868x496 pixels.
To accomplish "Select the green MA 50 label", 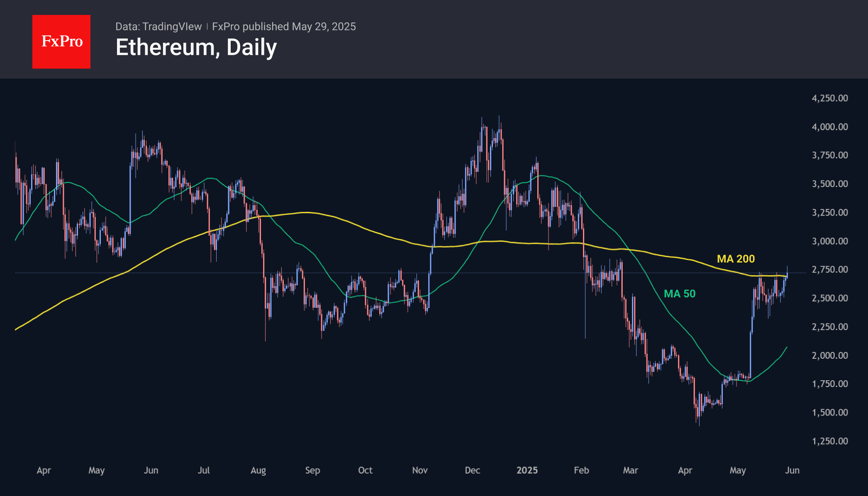I will (679, 294).
